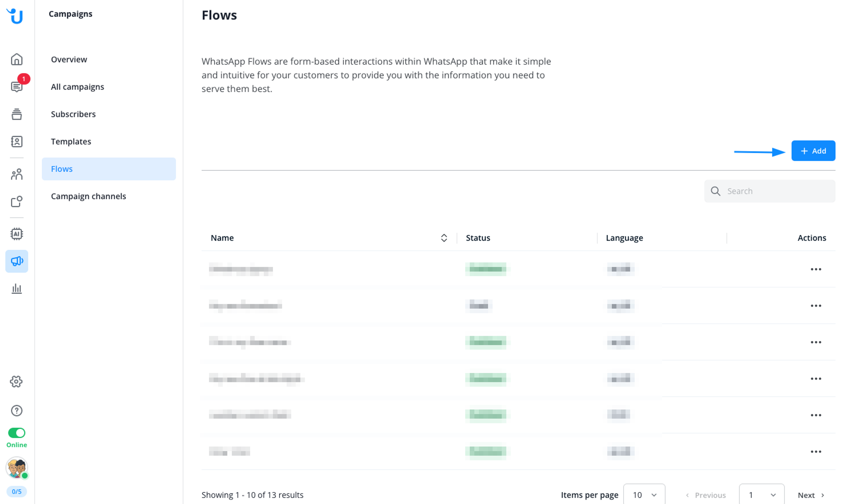Open actions menu for the last flow row
The image size is (845, 504).
click(x=815, y=452)
